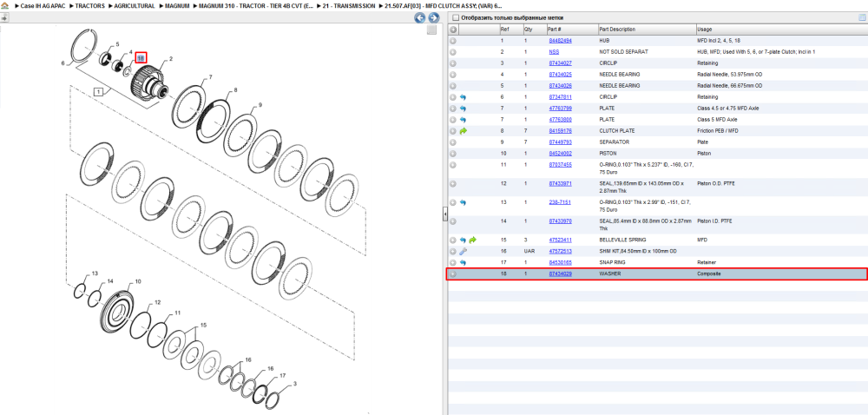868x415 pixels.
Task: Open the 'Case IH AG APAC' breadcrumb
Action: click(42, 5)
